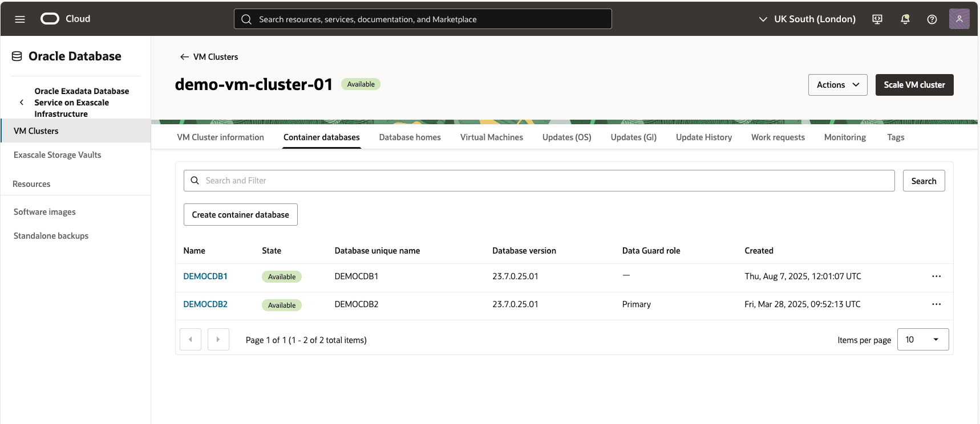The width and height of the screenshot is (980, 424).
Task: Switch to Virtual Machines tab
Action: pos(492,137)
